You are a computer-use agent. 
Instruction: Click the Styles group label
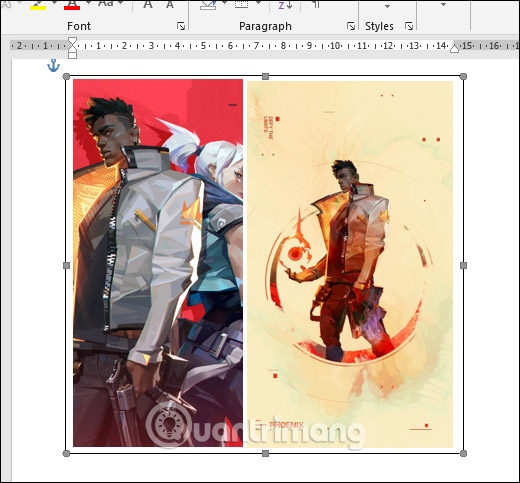(x=379, y=26)
